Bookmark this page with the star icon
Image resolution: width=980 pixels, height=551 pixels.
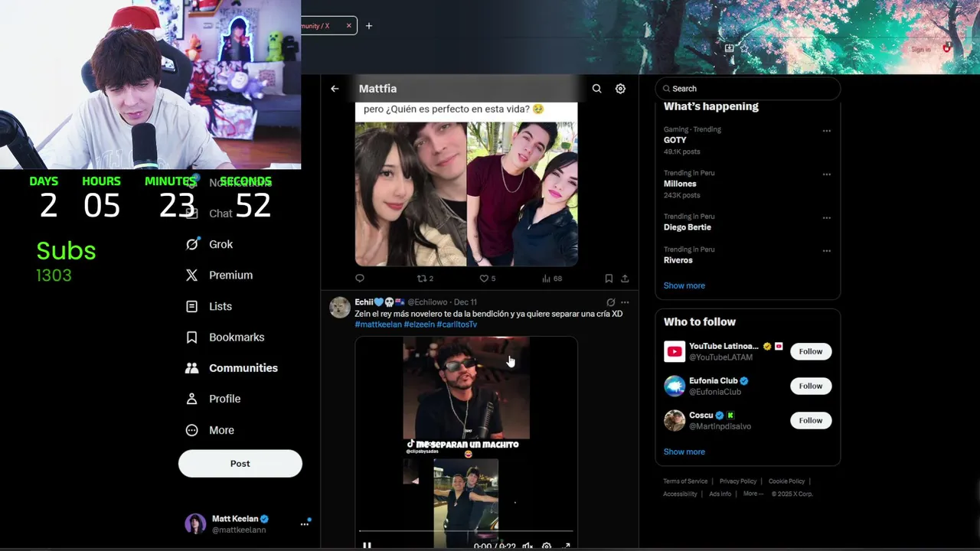pos(744,48)
